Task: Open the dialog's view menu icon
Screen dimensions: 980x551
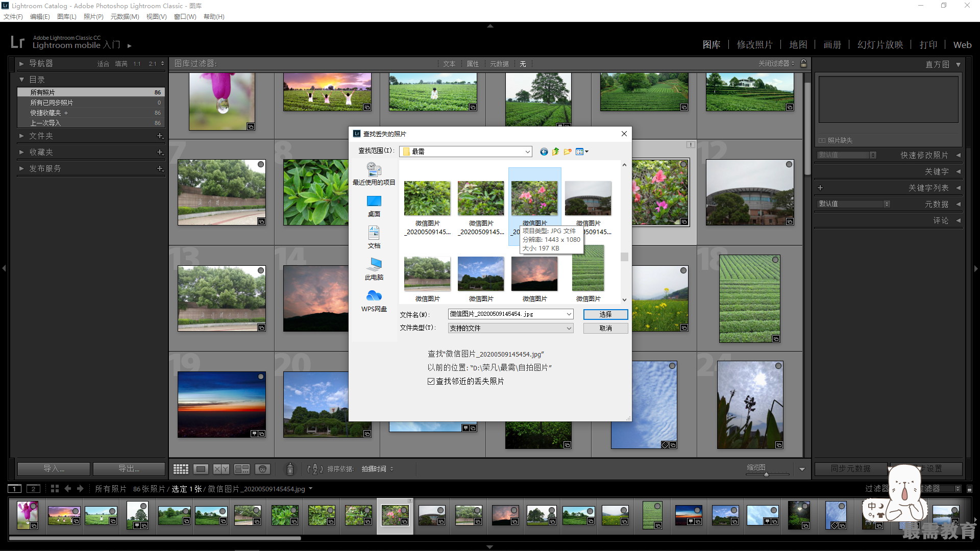Action: coord(582,152)
